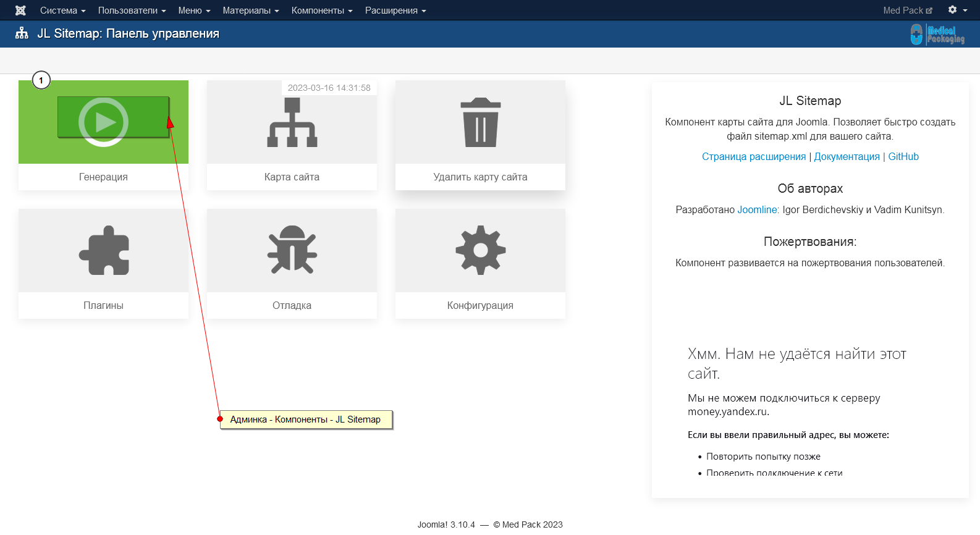Visit the GitHub link
The height and width of the screenshot is (535, 980).
903,157
